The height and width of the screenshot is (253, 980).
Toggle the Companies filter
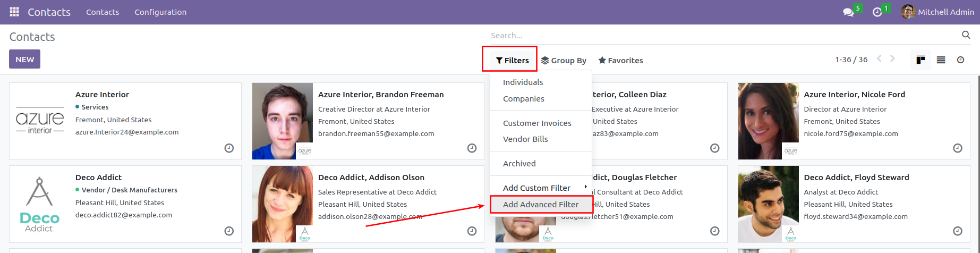coord(523,99)
